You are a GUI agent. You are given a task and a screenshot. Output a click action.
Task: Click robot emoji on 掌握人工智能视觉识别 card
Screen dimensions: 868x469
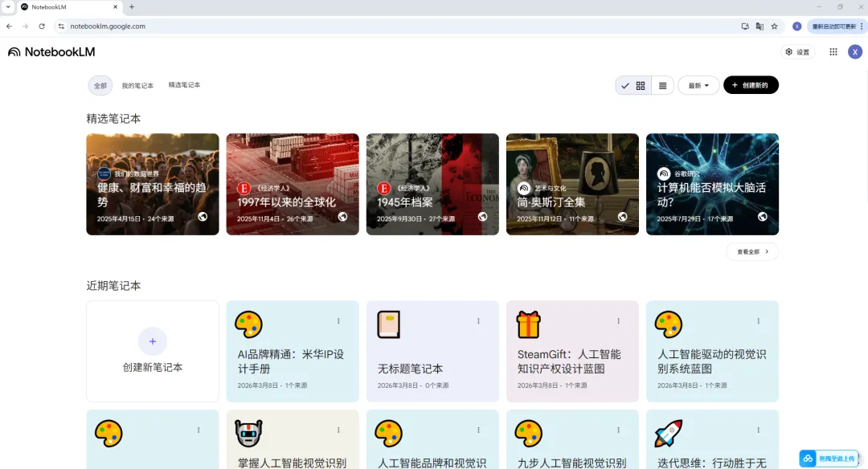tap(248, 433)
